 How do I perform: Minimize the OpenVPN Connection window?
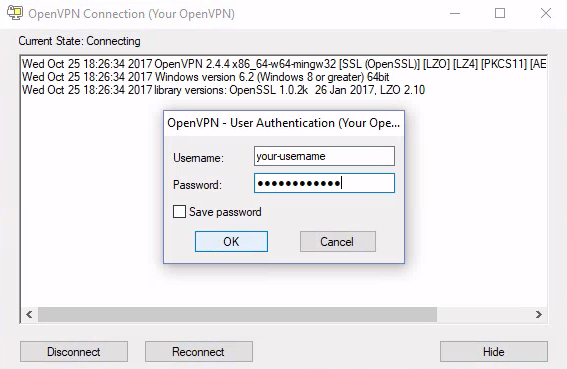point(455,13)
